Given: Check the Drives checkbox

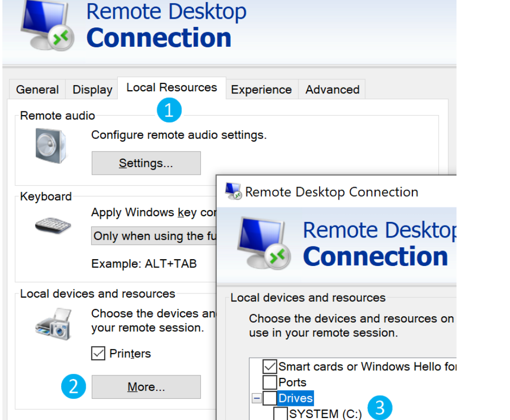Looking at the screenshot, I should pyautogui.click(x=270, y=398).
